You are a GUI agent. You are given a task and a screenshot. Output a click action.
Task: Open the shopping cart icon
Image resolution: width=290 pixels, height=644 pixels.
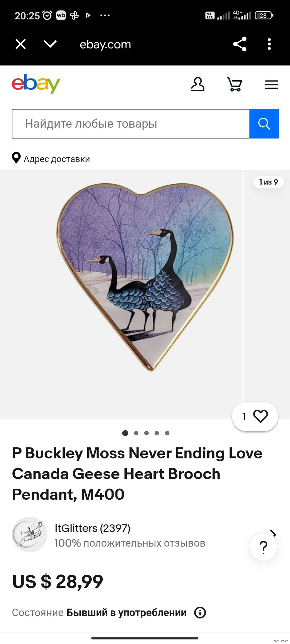coord(235,84)
